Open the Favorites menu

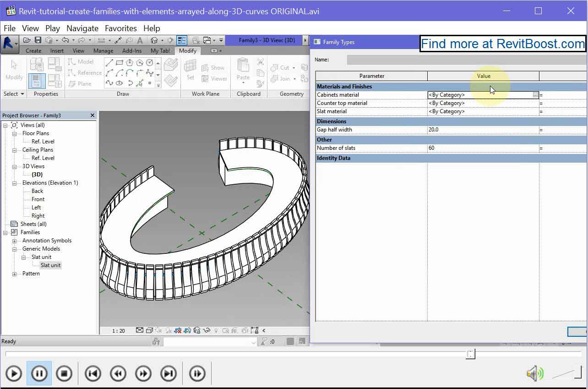(121, 28)
